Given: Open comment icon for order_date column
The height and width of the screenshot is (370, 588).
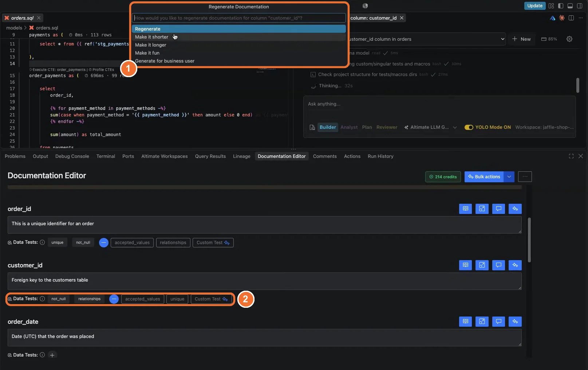Looking at the screenshot, I should 498,321.
